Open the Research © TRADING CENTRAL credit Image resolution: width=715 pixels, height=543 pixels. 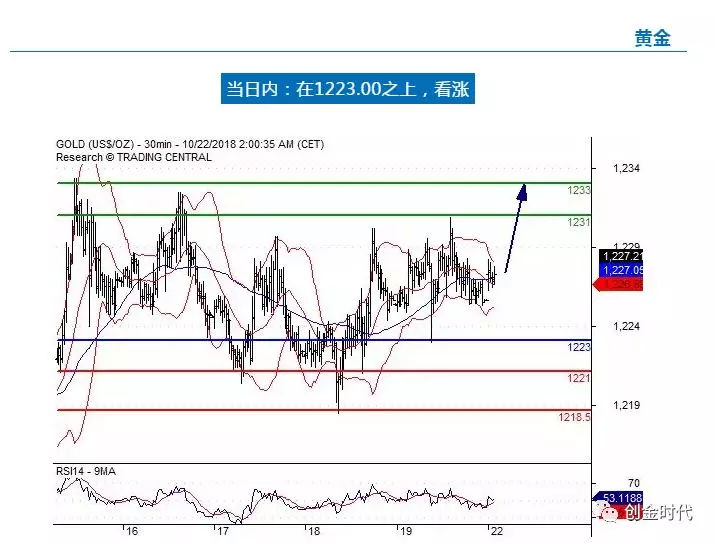tap(133, 157)
